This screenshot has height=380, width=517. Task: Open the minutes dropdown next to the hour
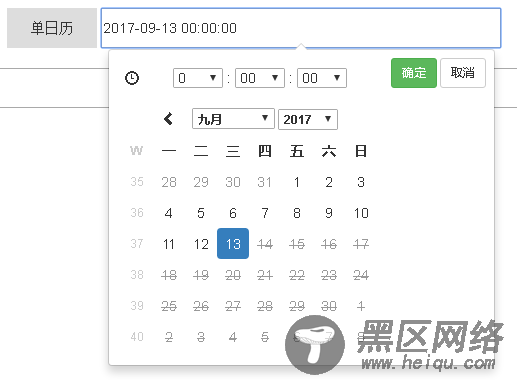260,78
